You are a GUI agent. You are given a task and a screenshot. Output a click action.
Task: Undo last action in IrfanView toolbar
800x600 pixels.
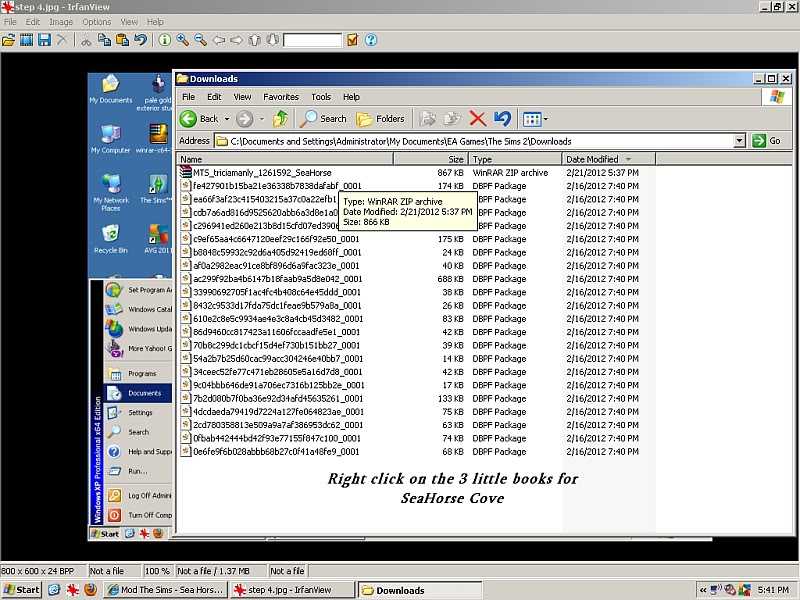140,40
